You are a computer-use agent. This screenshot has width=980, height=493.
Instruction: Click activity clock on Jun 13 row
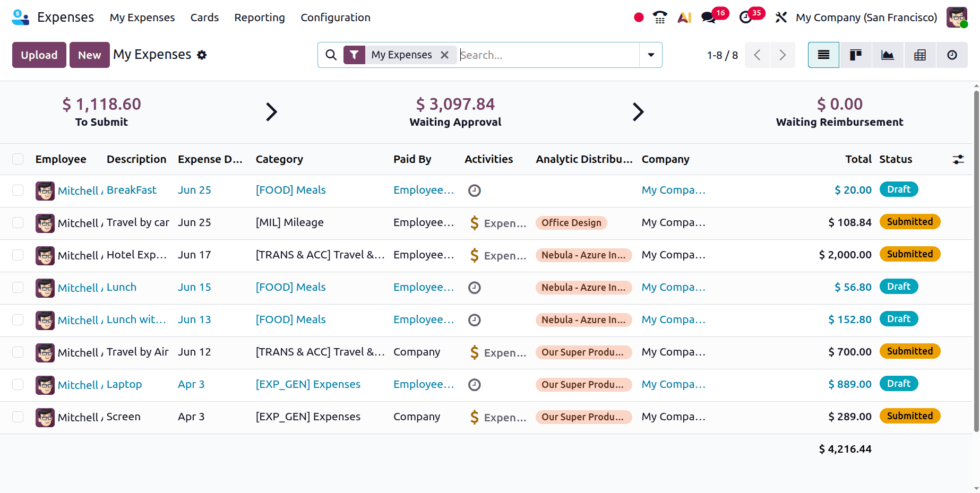(475, 320)
